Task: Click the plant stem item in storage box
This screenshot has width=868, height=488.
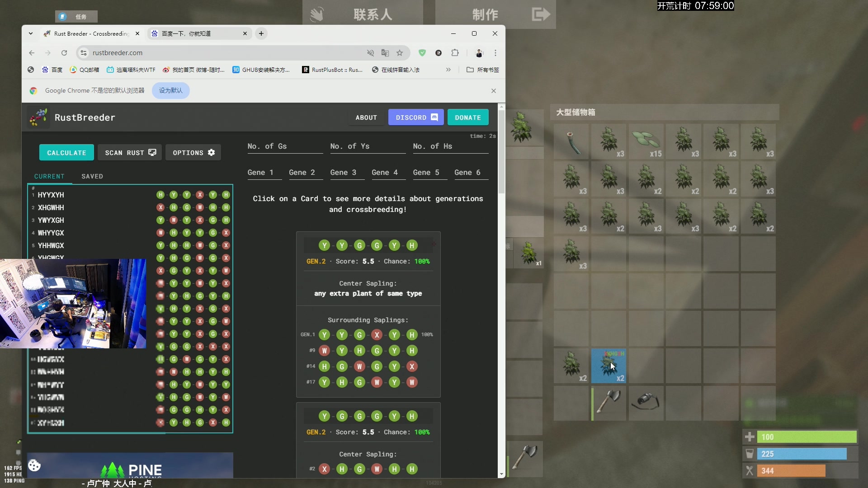Action: point(571,141)
